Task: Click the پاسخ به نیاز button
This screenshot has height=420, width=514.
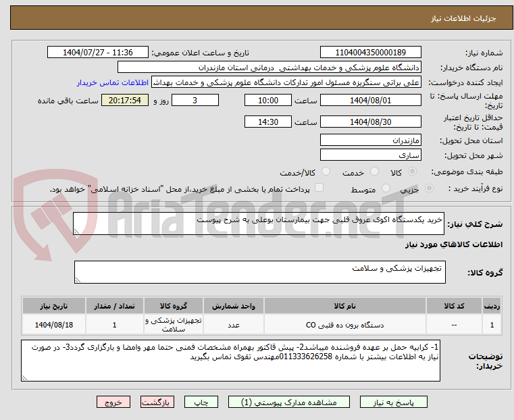Action: pos(393,402)
